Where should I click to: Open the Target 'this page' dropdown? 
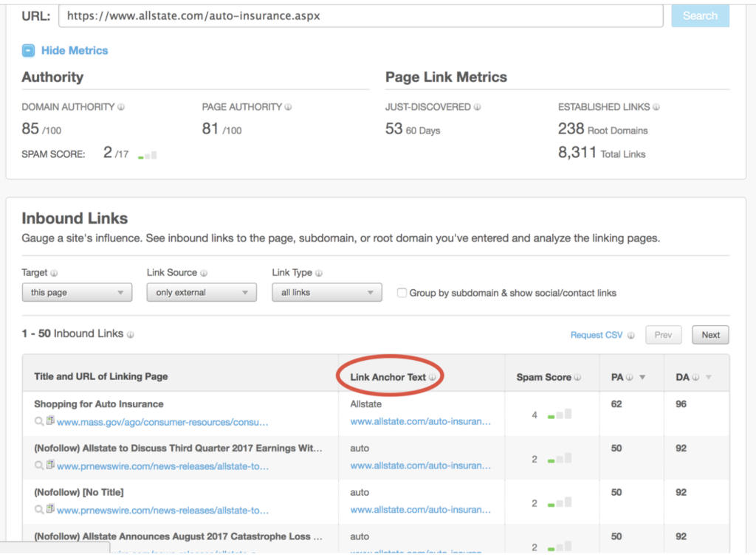(77, 292)
